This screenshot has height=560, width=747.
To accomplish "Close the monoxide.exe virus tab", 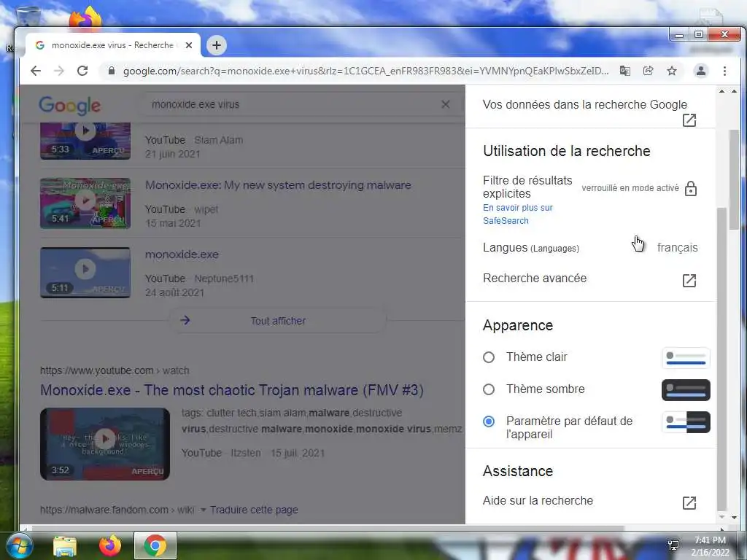I will pyautogui.click(x=189, y=45).
